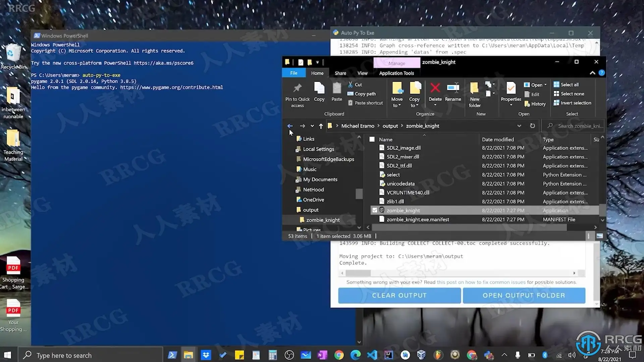Click Pin to Quick access icon
This screenshot has height=362, width=644.
pos(297,88)
